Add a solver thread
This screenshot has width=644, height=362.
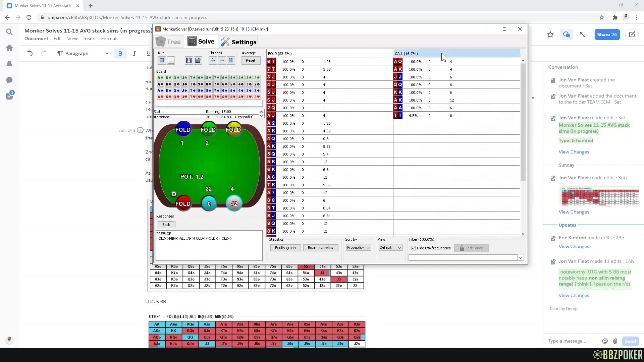point(213,60)
